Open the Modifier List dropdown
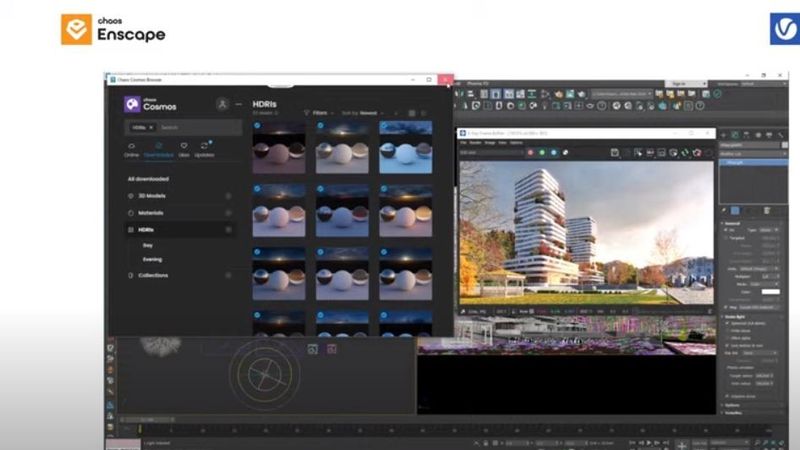The image size is (800, 450). 753,154
